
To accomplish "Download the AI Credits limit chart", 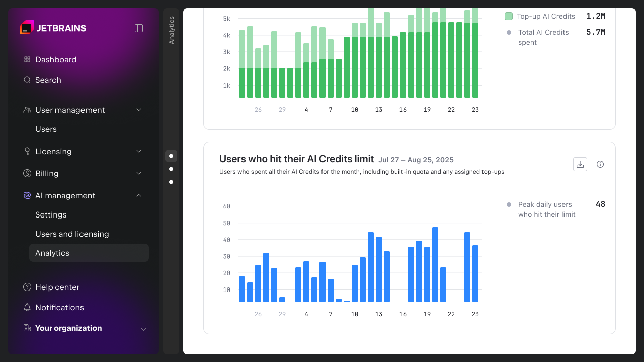I will 580,164.
